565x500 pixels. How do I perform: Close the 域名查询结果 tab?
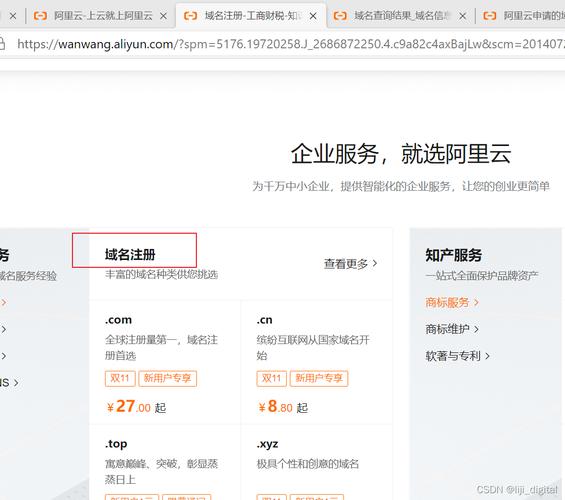(463, 16)
